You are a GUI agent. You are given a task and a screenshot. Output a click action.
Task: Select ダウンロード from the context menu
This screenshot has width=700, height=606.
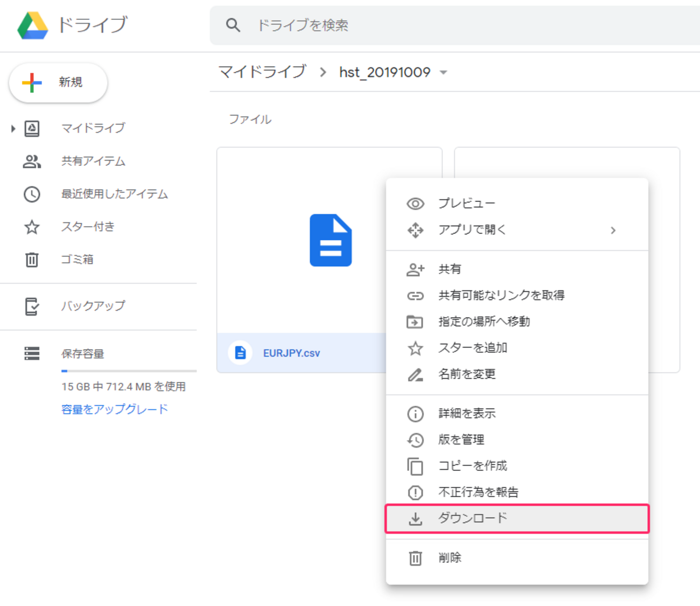pyautogui.click(x=473, y=518)
